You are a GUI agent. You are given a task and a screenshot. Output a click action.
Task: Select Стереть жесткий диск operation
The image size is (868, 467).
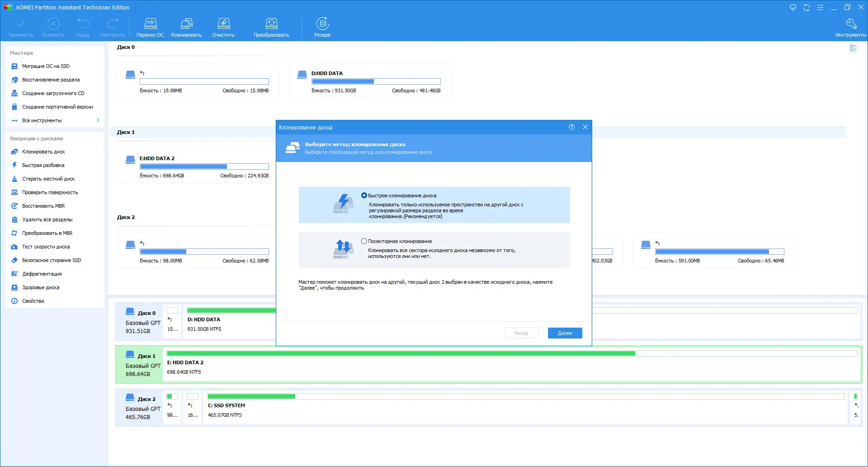[48, 179]
